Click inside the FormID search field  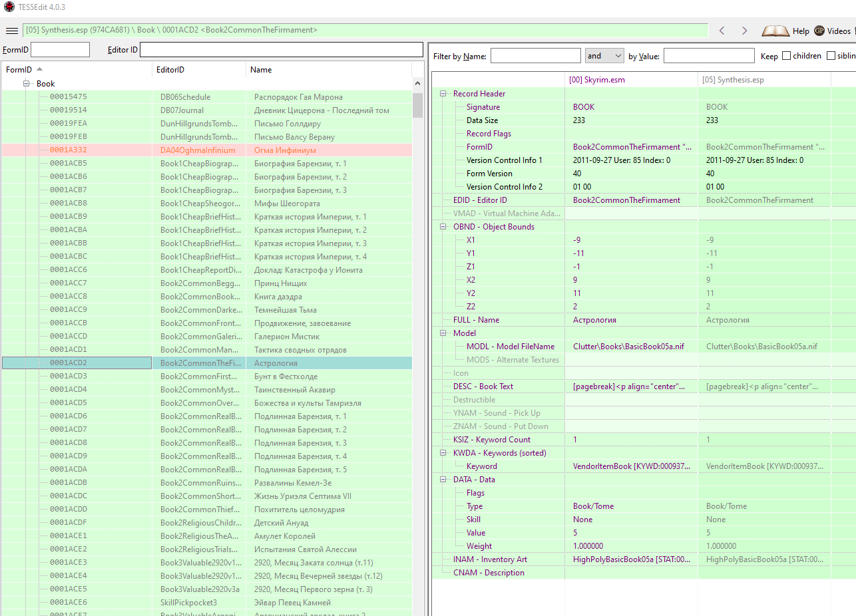[60, 49]
